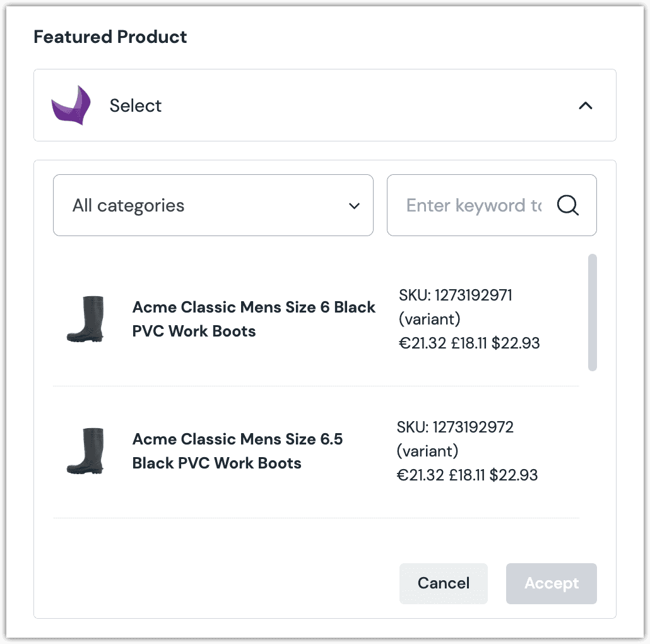Click the Size 6.5 boot thumbnail image
The width and height of the screenshot is (650, 644).
[85, 451]
